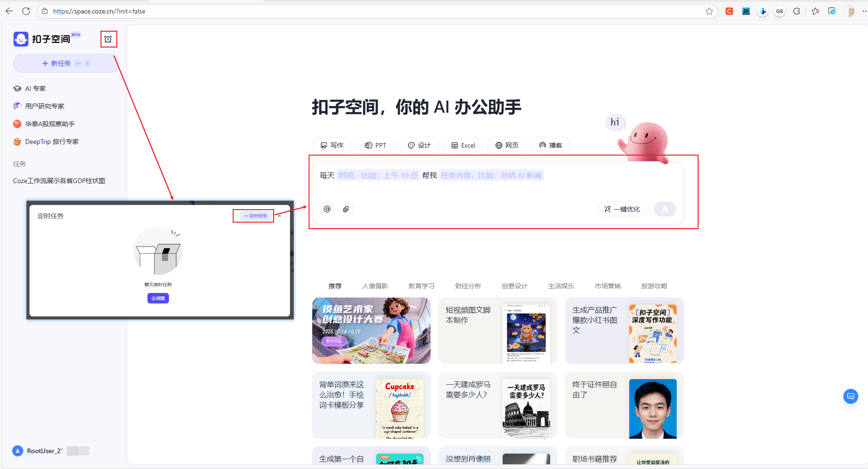The image size is (868, 469).
Task: Switch to the 人像摄影 tab
Action: coord(375,286)
